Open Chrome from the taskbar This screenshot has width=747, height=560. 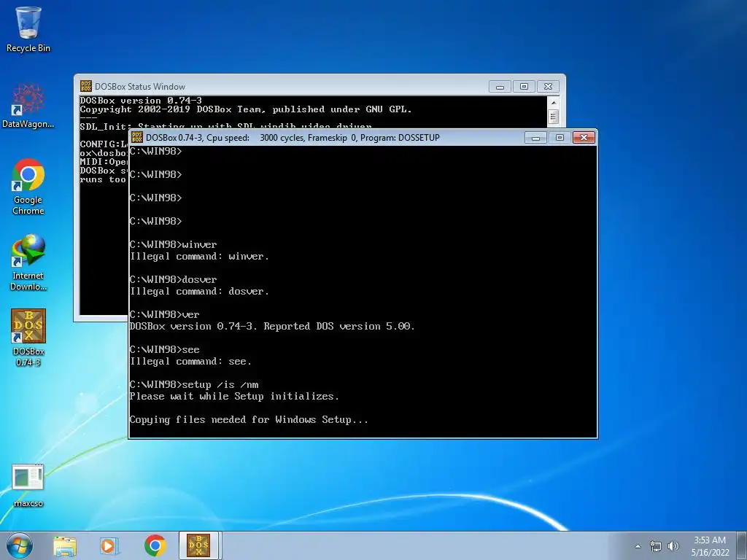click(155, 545)
